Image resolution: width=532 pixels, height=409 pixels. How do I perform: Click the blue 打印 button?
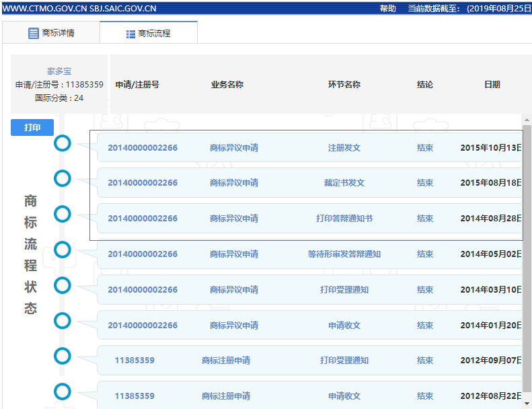pos(32,127)
